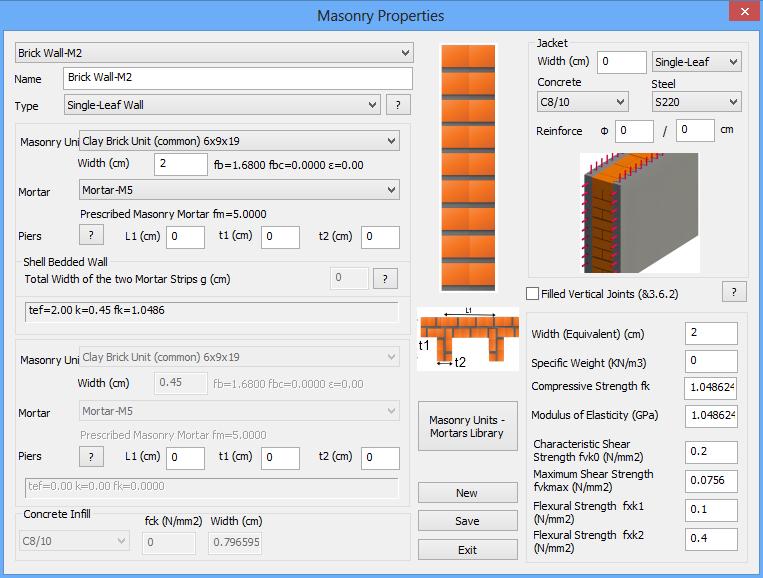
Task: Click the brick wall column preview image
Action: click(x=468, y=168)
